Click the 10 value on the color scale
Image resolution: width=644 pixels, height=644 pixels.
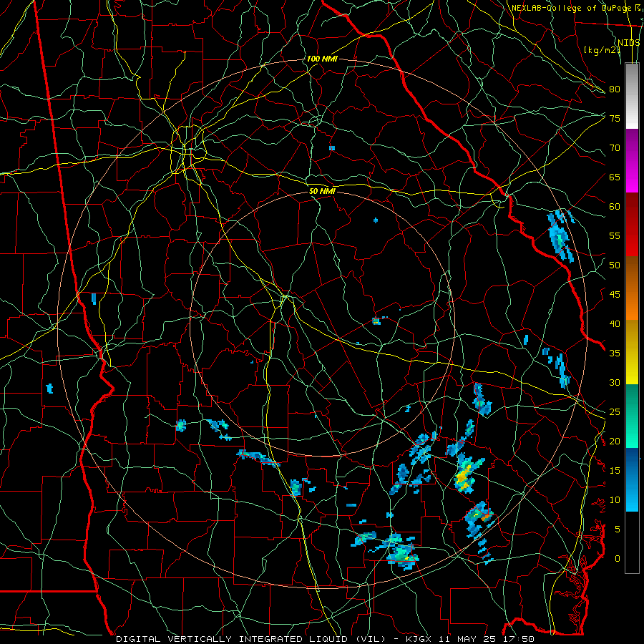(615, 500)
